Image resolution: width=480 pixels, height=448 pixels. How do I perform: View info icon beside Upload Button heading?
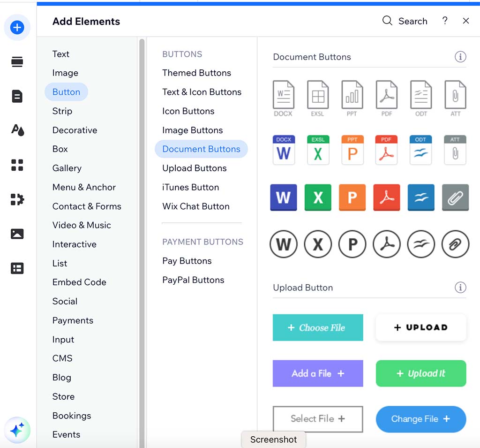(460, 288)
